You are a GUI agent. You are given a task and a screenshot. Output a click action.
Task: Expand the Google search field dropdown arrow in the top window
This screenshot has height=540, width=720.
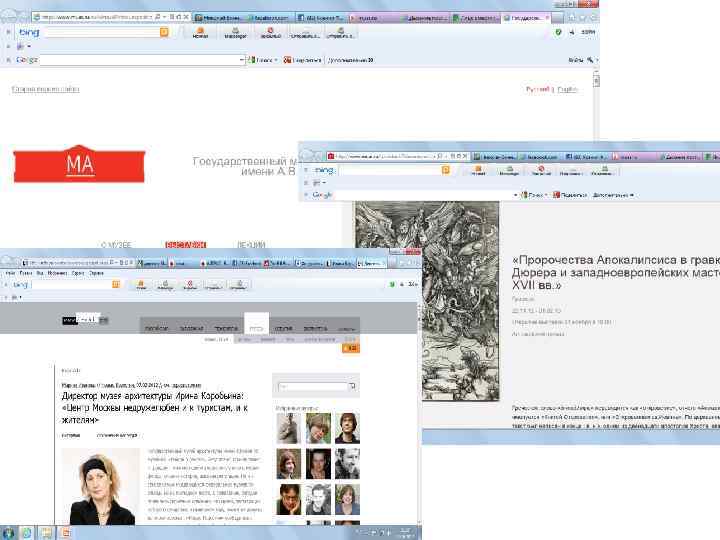click(x=242, y=60)
